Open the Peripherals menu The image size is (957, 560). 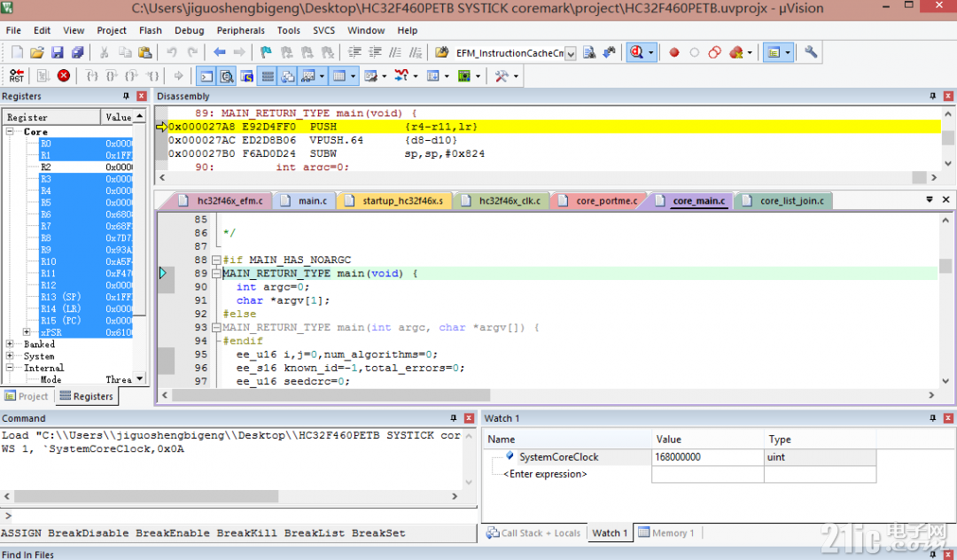click(x=240, y=30)
